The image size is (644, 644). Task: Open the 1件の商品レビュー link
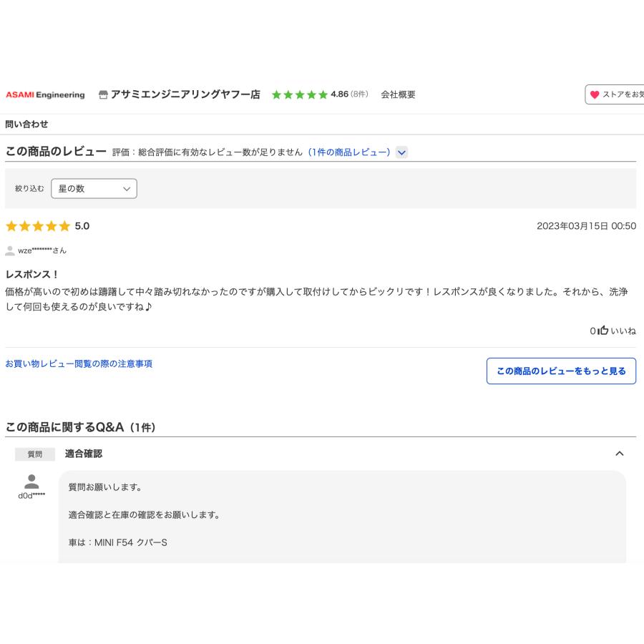pyautogui.click(x=349, y=152)
